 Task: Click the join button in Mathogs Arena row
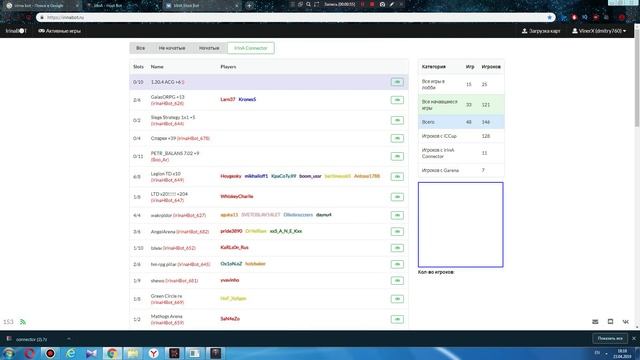point(397,319)
